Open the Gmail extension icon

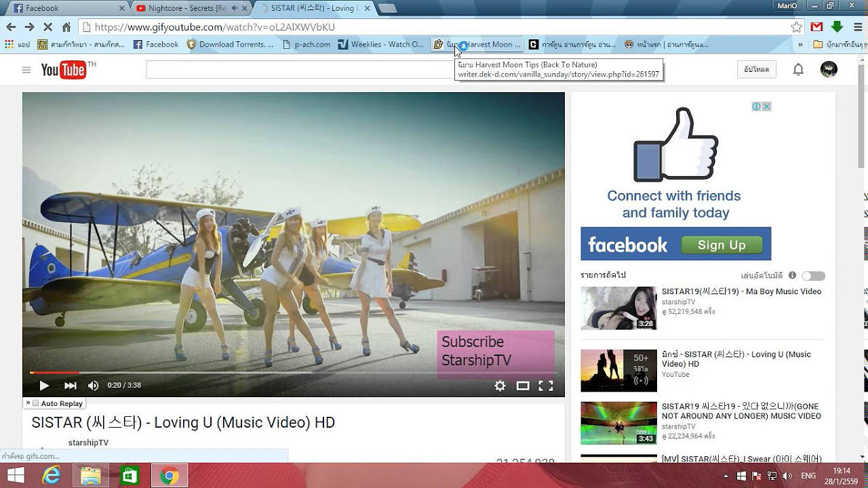coord(816,27)
